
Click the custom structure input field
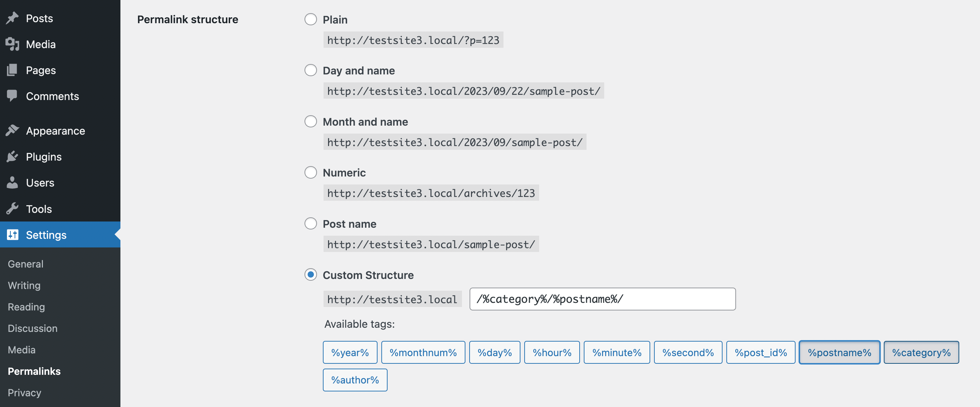(x=602, y=299)
